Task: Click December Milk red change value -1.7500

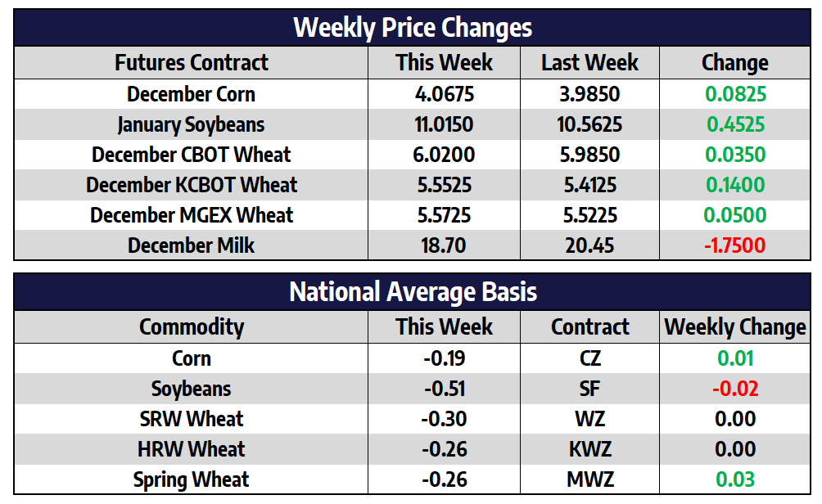Action: point(734,245)
